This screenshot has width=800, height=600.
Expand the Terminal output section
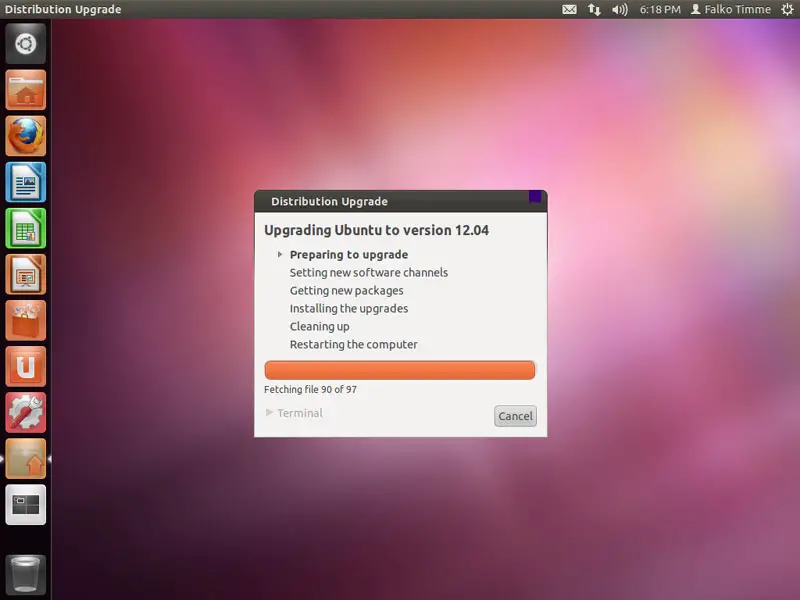coord(294,413)
